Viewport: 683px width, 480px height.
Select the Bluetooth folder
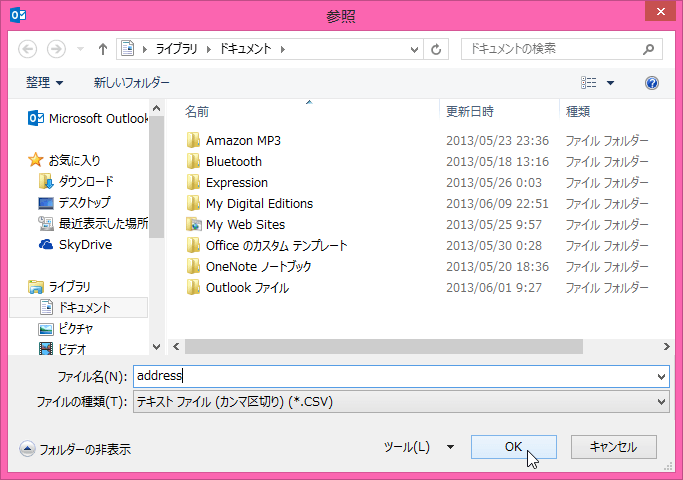tap(234, 162)
